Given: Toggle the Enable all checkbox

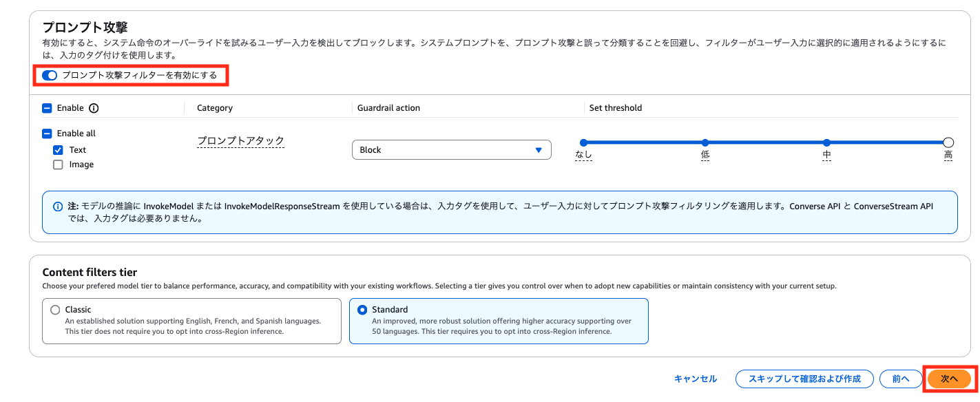Looking at the screenshot, I should point(47,134).
